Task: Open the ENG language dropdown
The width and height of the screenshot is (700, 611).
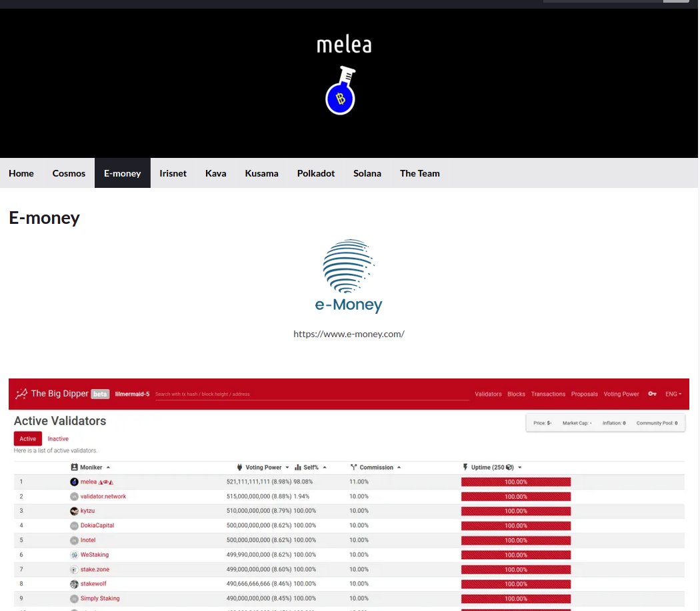Action: pos(673,394)
